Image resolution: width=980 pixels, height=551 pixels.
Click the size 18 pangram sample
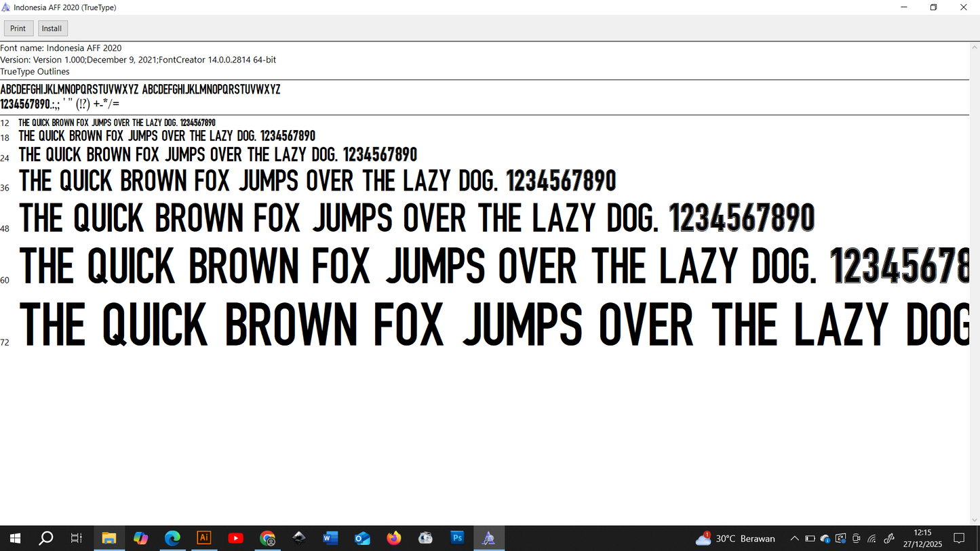(x=167, y=136)
